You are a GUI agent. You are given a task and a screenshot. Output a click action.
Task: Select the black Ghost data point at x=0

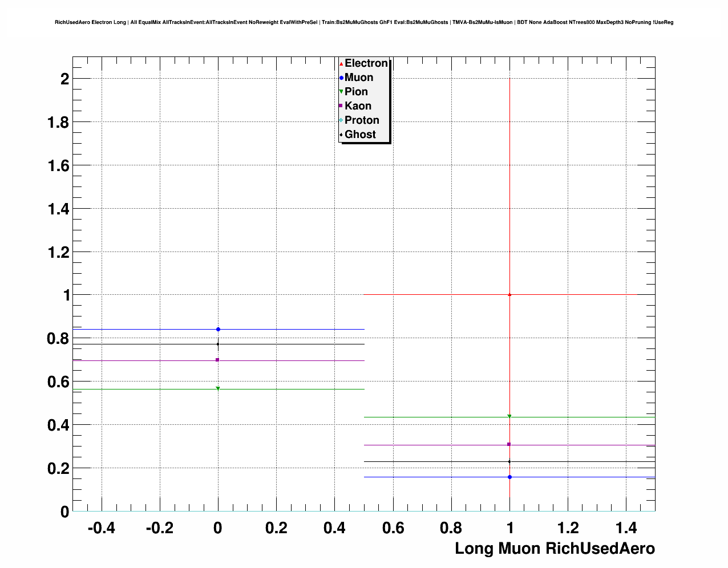click(218, 344)
